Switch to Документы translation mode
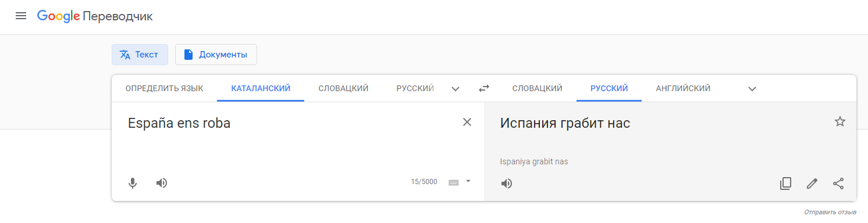The width and height of the screenshot is (868, 223). click(x=216, y=55)
